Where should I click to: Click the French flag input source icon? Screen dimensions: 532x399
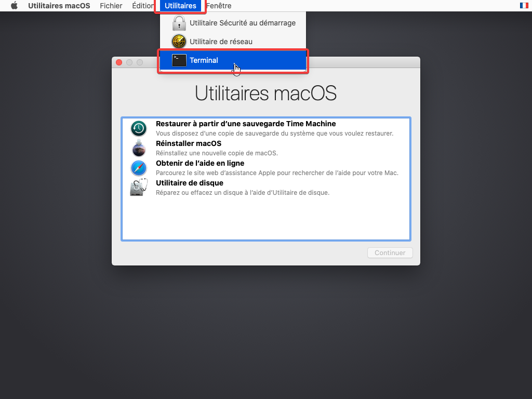pos(524,5)
